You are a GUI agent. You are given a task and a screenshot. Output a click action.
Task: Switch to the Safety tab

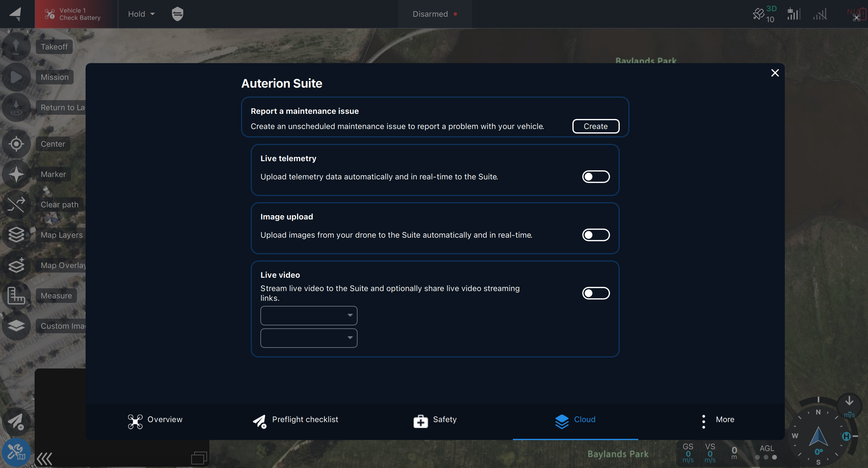(435, 420)
